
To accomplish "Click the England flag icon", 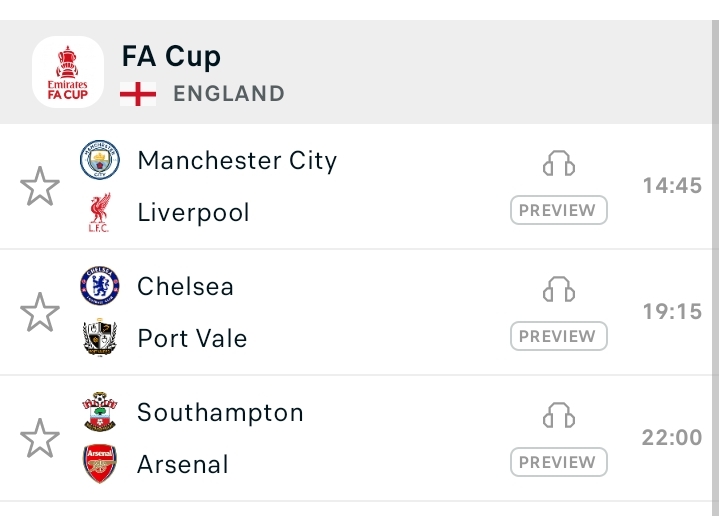I will [138, 94].
